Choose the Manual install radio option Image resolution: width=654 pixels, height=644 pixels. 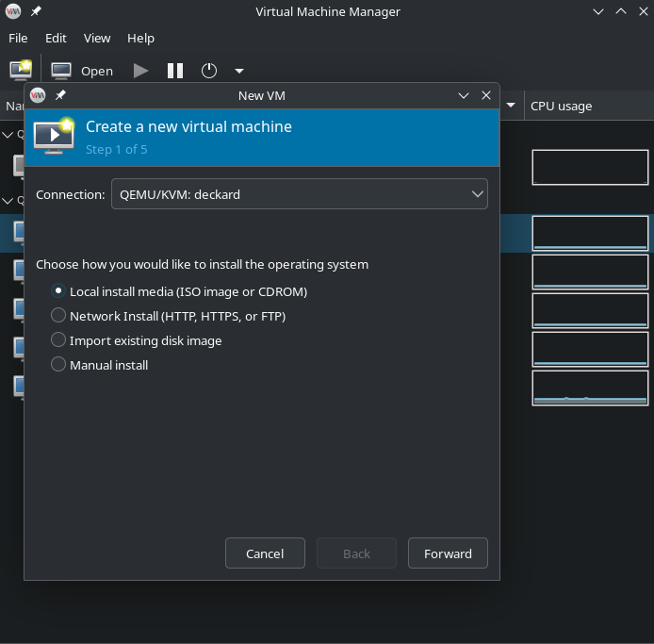point(58,365)
